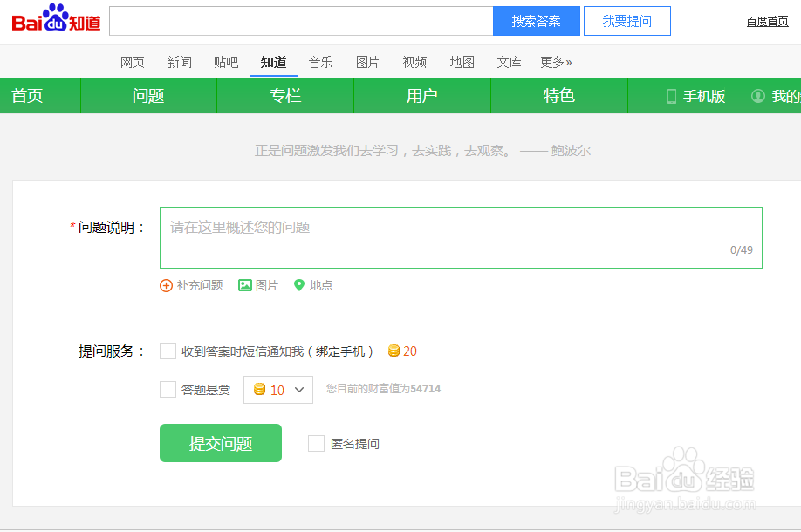801x532 pixels.
Task: Check the 答题悬赏 reward option
Action: pos(168,390)
